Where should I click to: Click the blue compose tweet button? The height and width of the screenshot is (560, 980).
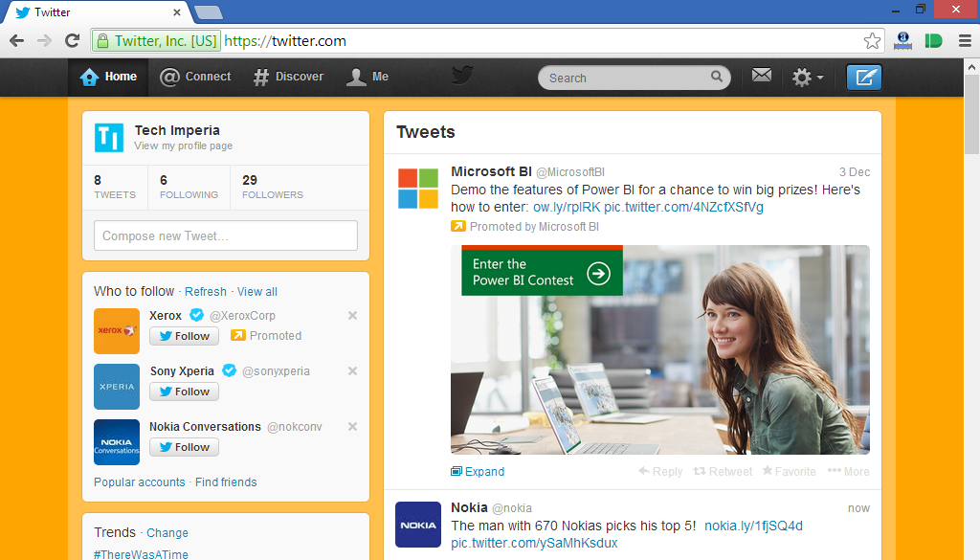(864, 78)
